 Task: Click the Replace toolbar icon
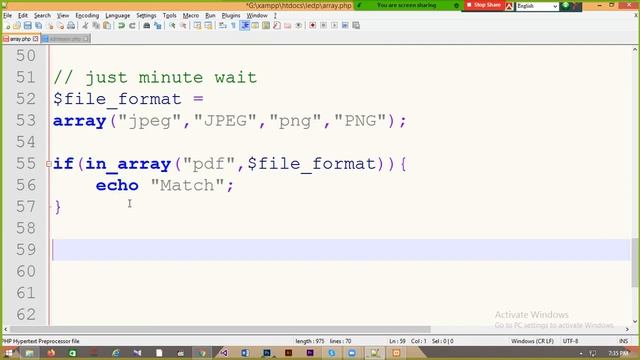tap(158, 26)
